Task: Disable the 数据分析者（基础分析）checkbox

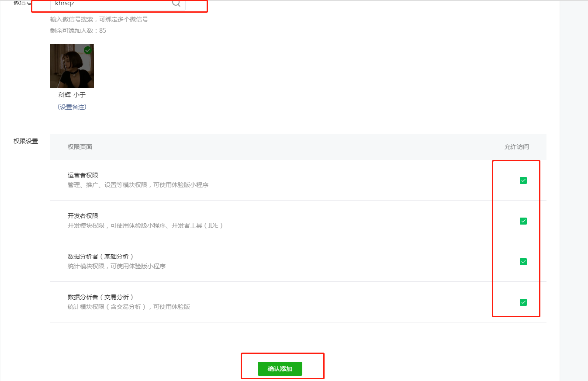Action: click(x=523, y=262)
